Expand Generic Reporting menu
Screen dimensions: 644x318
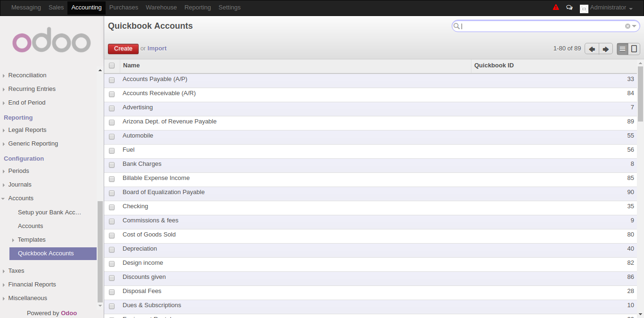click(33, 144)
